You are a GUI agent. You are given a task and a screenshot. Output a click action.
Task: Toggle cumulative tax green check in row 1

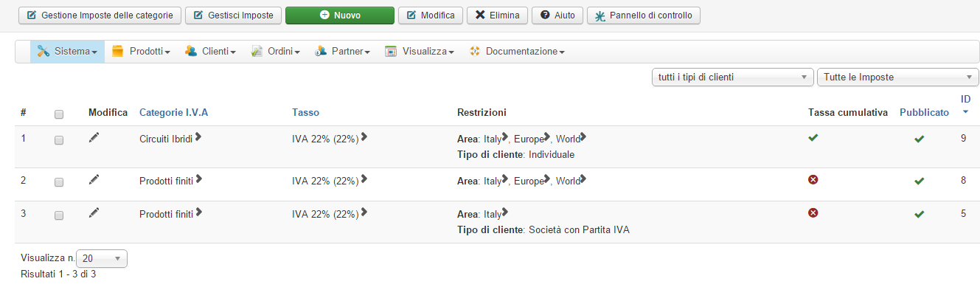tap(813, 137)
